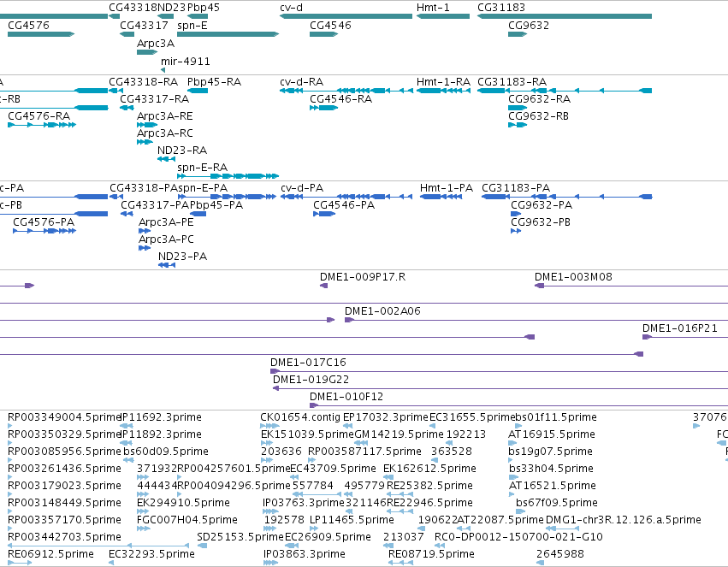
Task: Select the EP17032.3prime EST
Action: click(348, 426)
